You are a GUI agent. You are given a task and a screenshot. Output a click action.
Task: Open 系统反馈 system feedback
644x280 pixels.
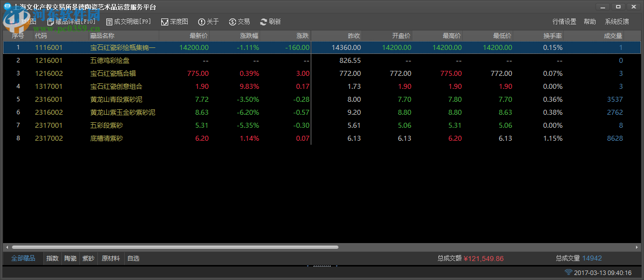point(617,22)
